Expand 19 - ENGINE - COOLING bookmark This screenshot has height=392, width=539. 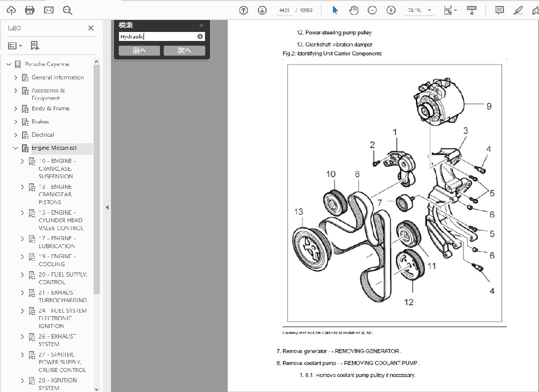coord(22,257)
